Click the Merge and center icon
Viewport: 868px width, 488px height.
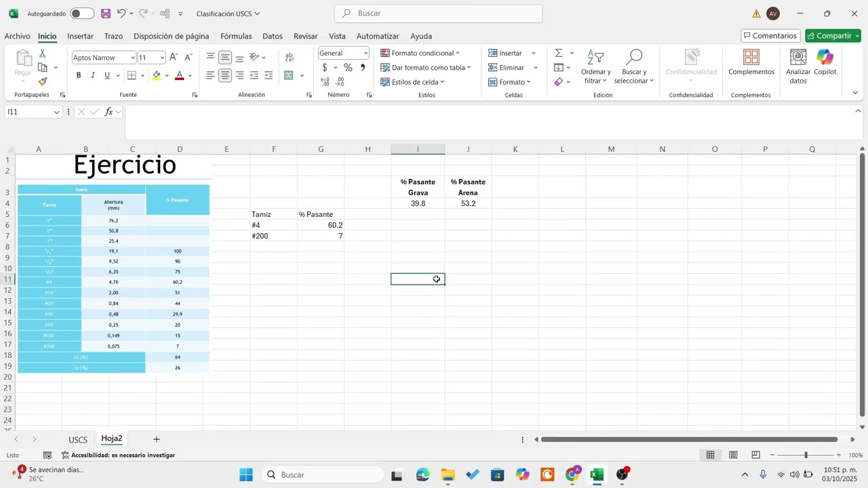pos(290,75)
